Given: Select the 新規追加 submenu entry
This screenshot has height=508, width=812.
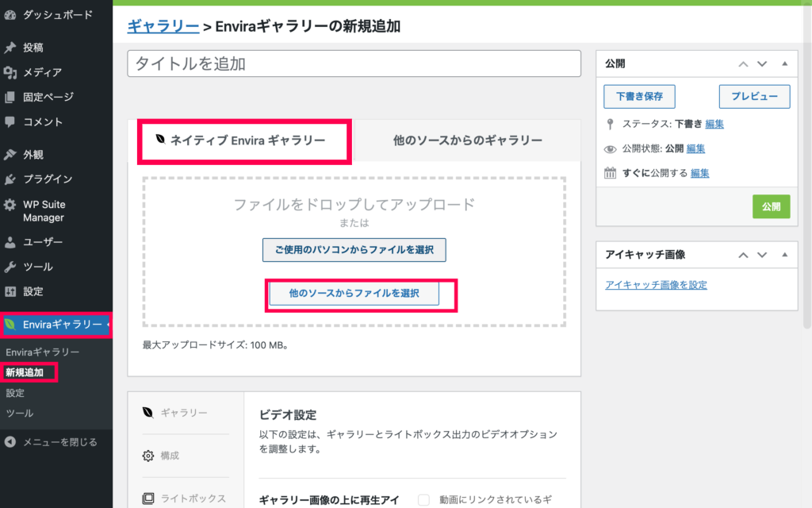Looking at the screenshot, I should tap(25, 373).
